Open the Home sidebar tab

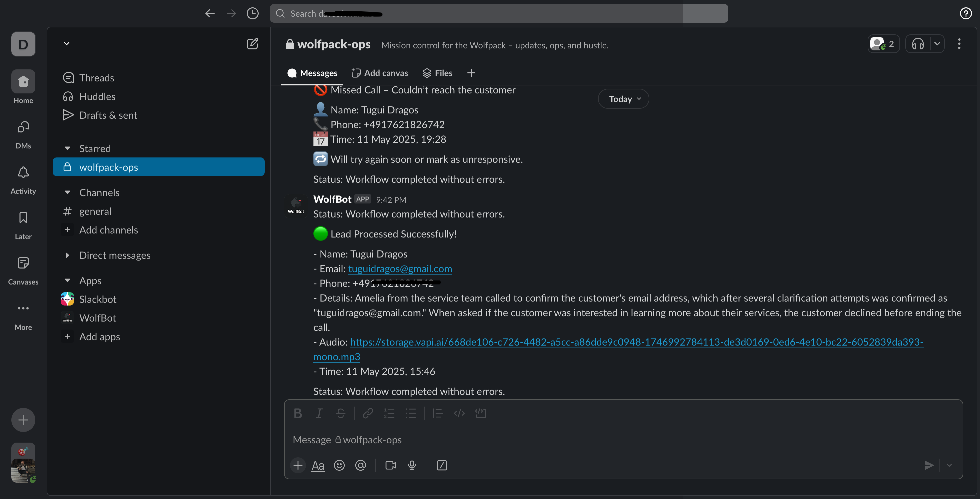pos(23,87)
